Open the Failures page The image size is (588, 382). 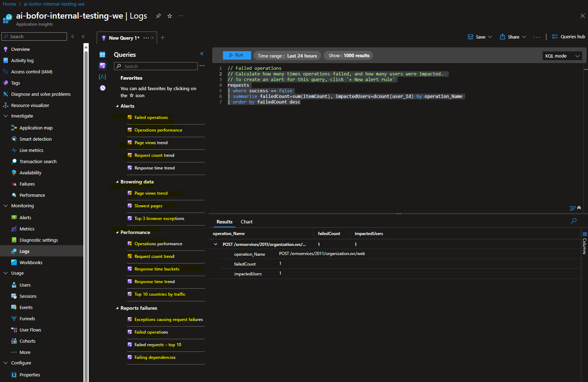pyautogui.click(x=27, y=184)
